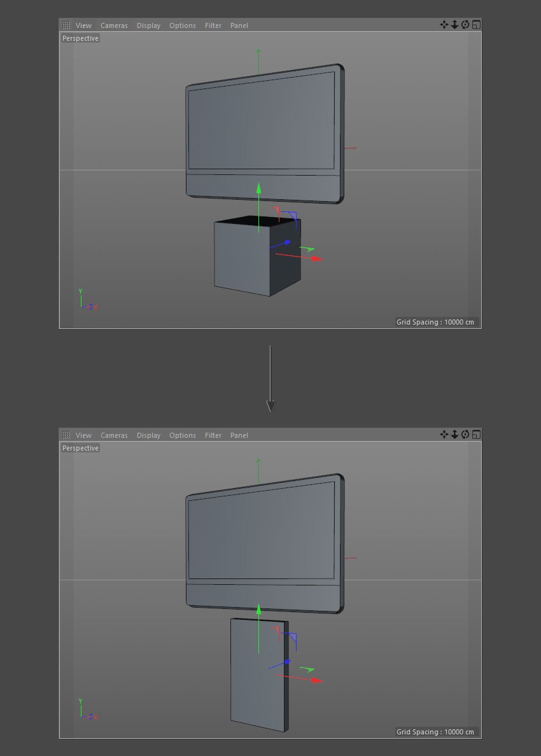
Task: Open the Panel menu
Action: click(x=239, y=25)
